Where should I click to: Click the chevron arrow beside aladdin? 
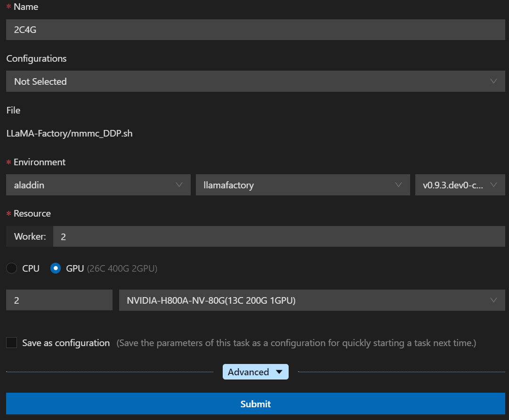(179, 185)
